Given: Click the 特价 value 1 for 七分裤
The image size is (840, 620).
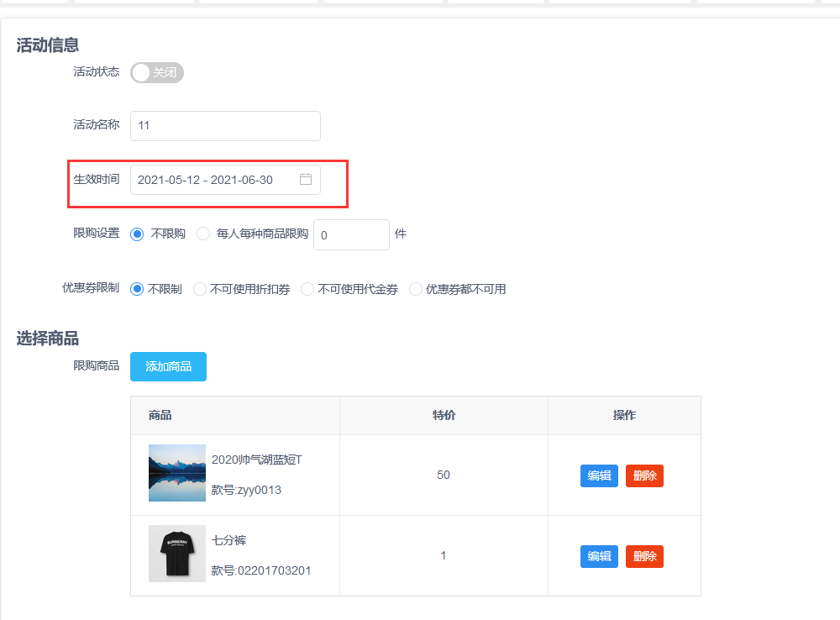Looking at the screenshot, I should (443, 555).
